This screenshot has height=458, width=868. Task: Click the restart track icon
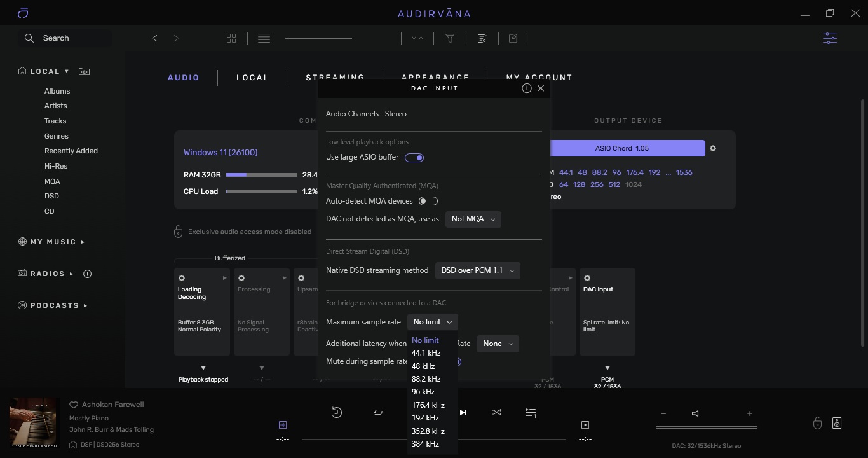tap(337, 412)
